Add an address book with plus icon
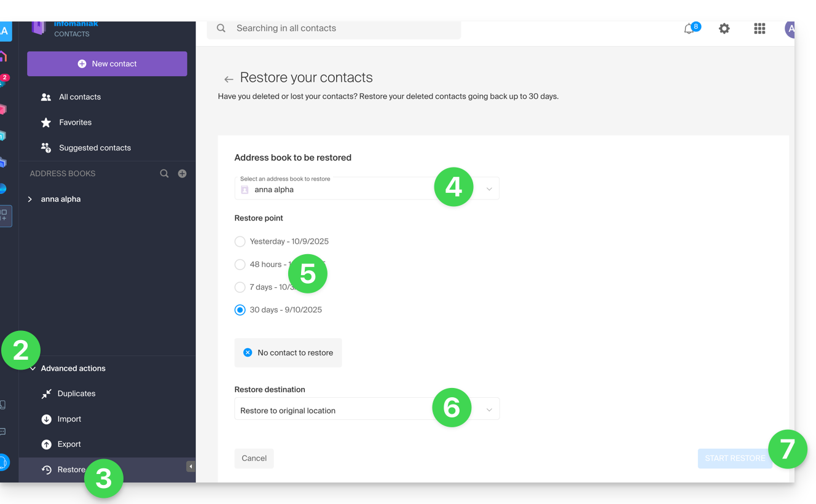Image resolution: width=816 pixels, height=504 pixels. 182,174
